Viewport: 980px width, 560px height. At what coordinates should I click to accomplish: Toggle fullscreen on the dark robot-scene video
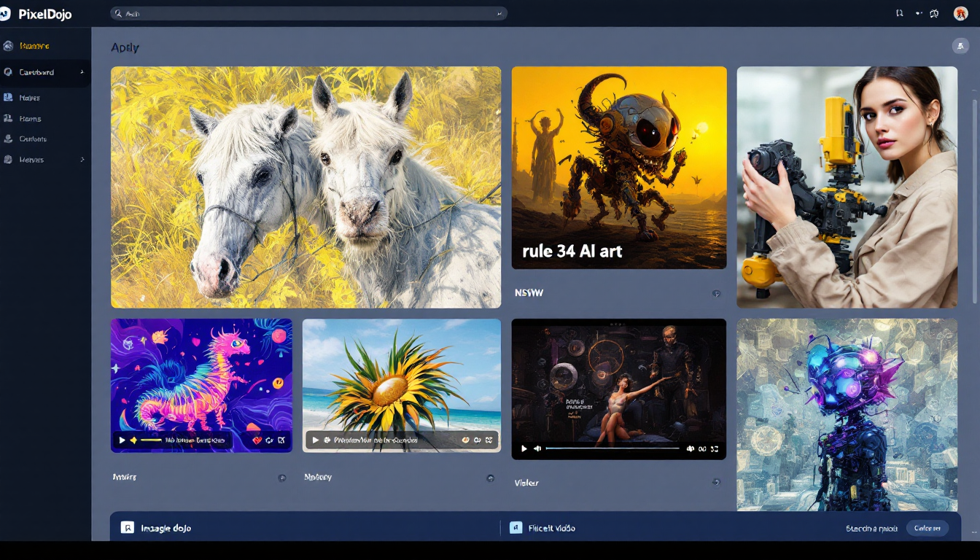715,449
